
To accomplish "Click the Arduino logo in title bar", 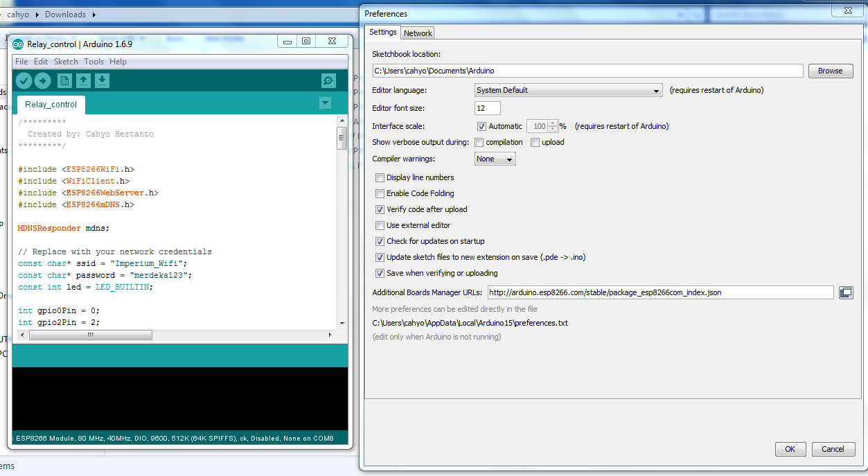I will (x=18, y=44).
